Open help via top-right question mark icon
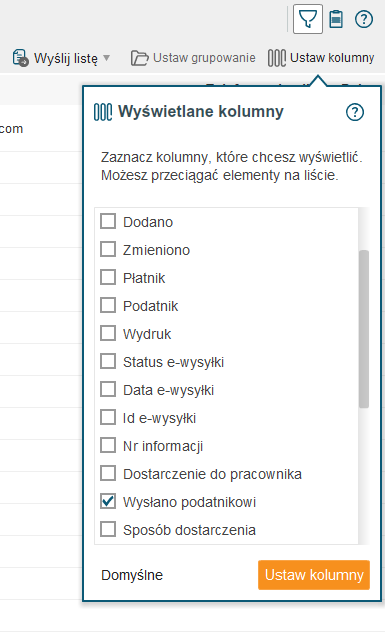This screenshot has height=640, width=385. pos(364,19)
